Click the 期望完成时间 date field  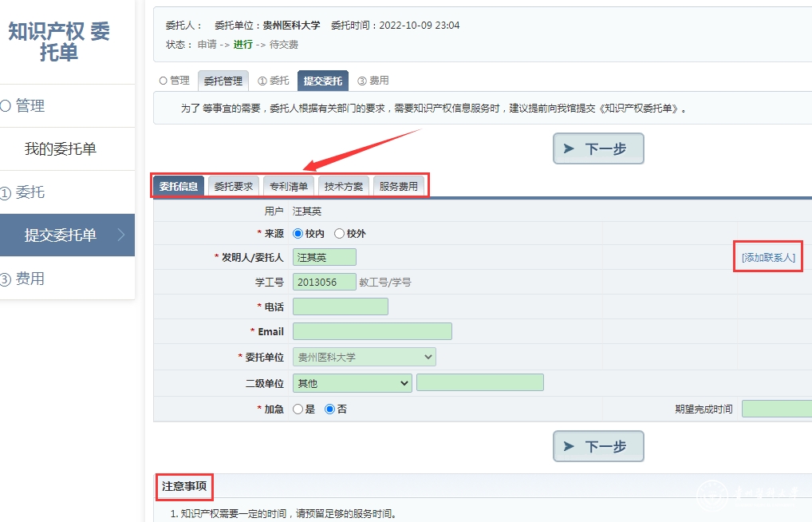(x=776, y=409)
